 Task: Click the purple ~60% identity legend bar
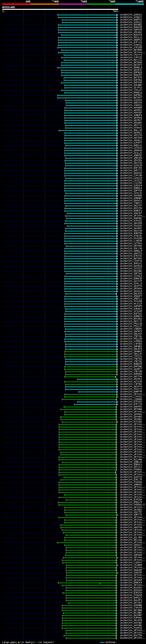click(73, 4)
